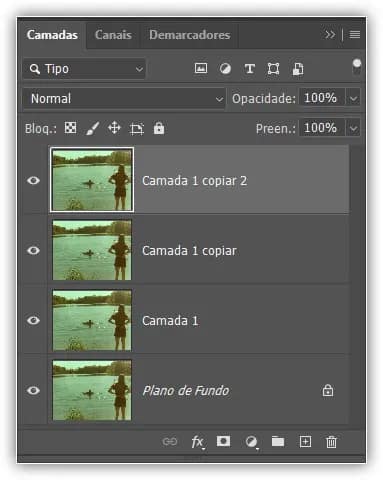Expand the double-chevron panel collapse button
The height and width of the screenshot is (480, 383).
(330, 34)
